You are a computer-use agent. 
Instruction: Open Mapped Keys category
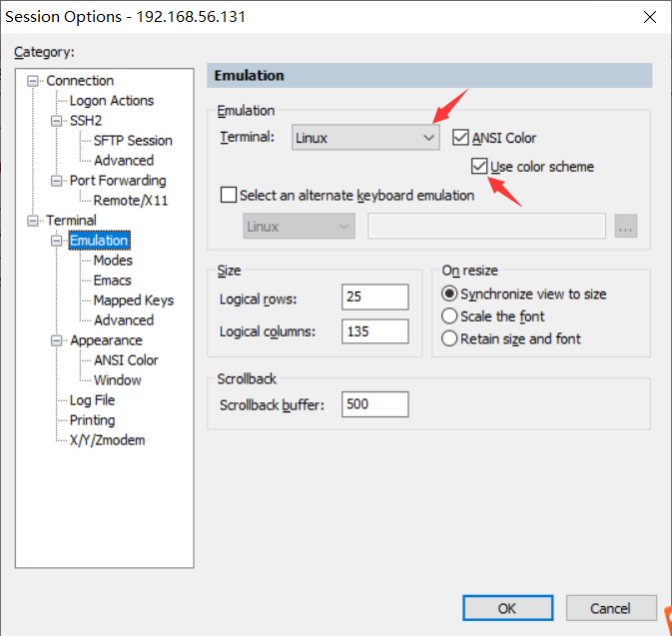tap(133, 301)
